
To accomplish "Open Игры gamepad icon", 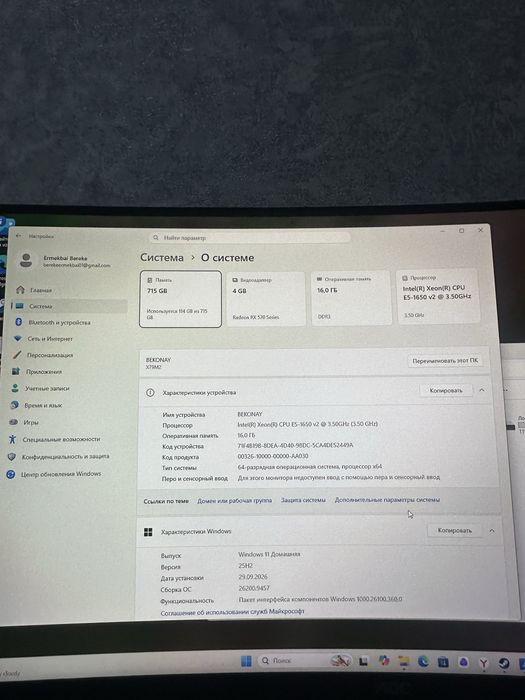I will pos(14,422).
